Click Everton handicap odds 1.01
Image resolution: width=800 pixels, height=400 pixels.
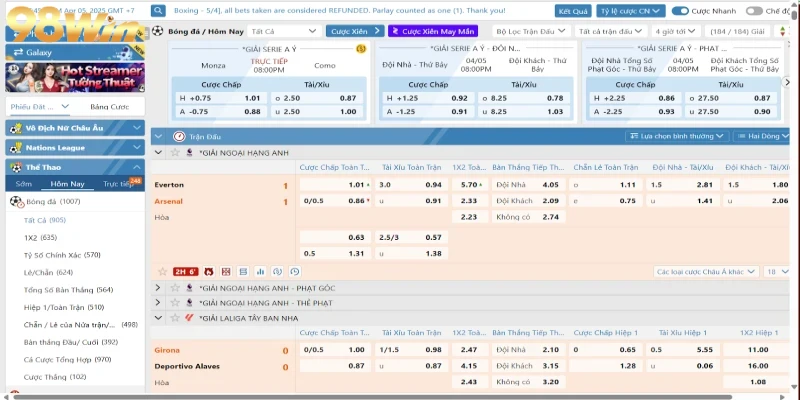(x=335, y=185)
